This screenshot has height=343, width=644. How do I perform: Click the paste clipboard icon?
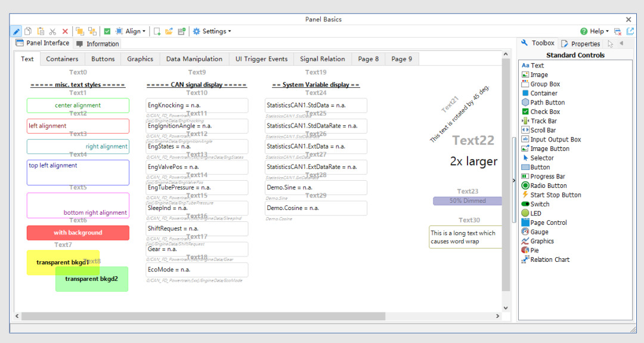[41, 31]
